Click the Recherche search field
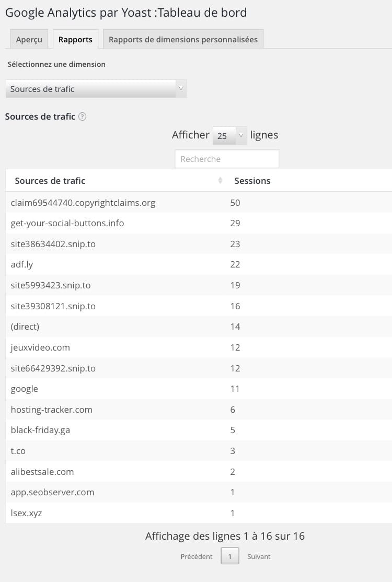This screenshot has width=392, height=582. pyautogui.click(x=227, y=159)
